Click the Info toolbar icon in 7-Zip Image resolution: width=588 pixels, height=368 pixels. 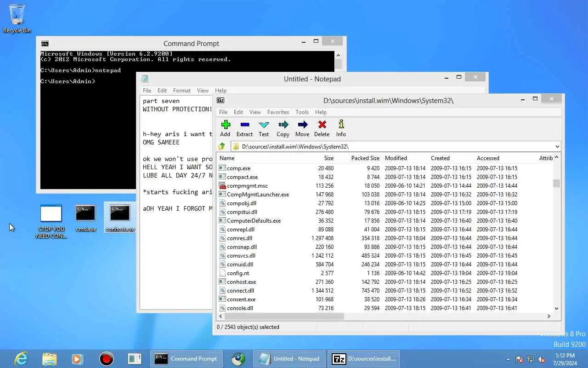341,128
